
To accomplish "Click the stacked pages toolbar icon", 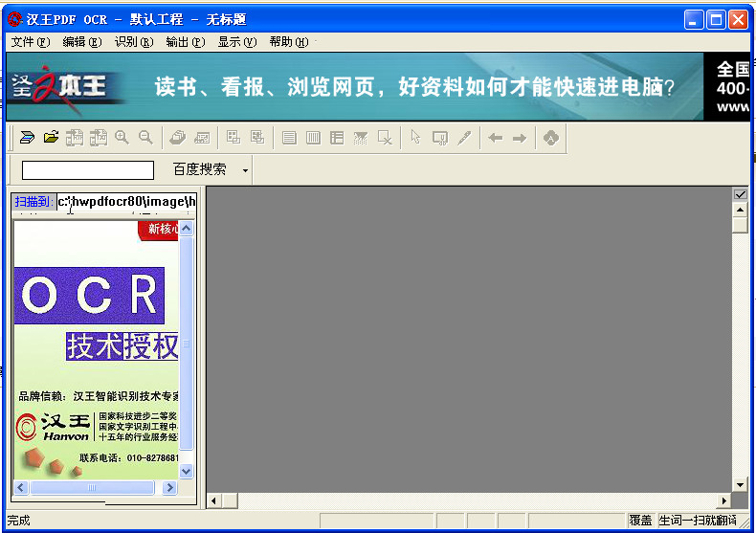I will [x=177, y=138].
